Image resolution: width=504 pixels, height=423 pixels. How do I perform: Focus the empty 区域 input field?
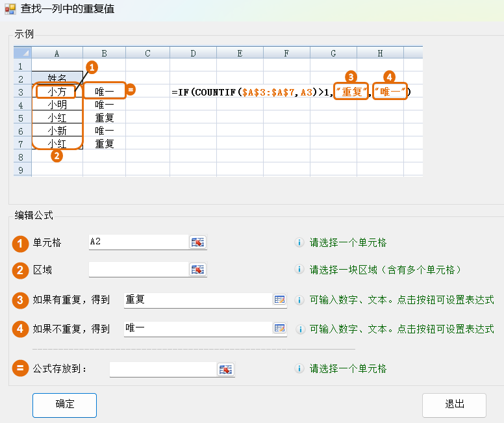point(138,269)
